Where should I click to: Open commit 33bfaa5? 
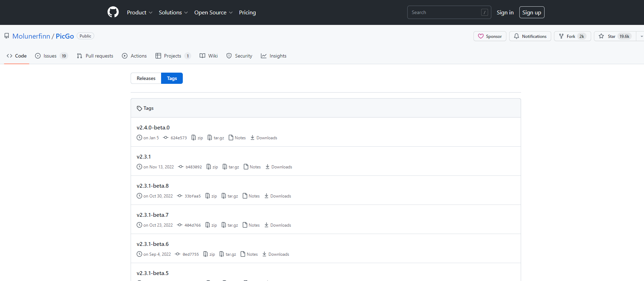click(189, 196)
